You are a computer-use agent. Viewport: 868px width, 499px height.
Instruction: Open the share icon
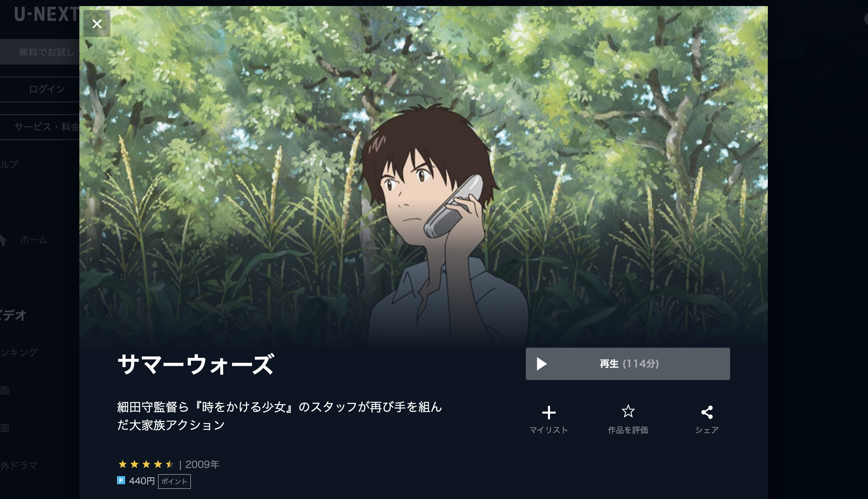point(707,412)
